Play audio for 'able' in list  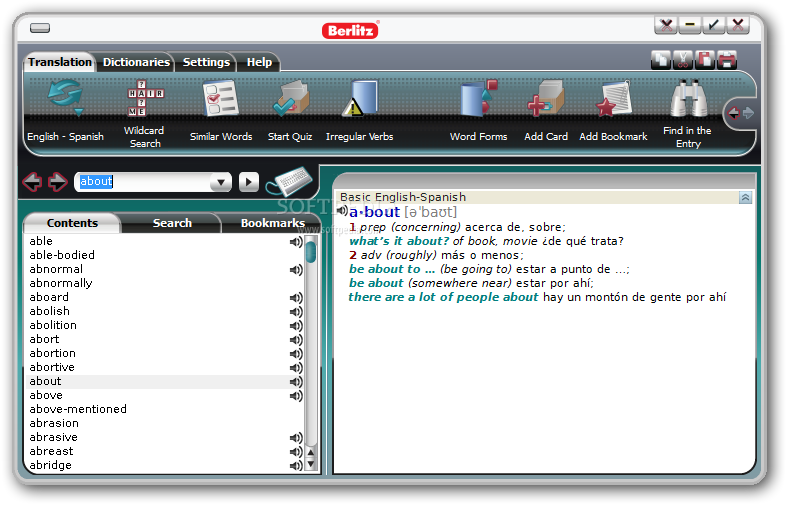coord(296,242)
